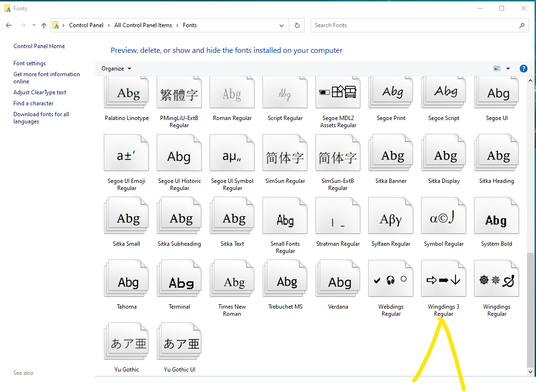
Task: Click the All Control Panel Items breadcrumb
Action: pos(143,25)
